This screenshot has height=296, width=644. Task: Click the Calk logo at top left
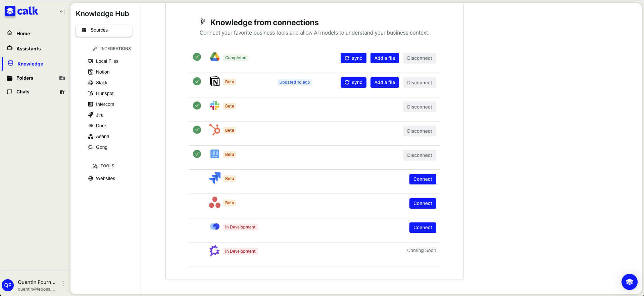21,11
